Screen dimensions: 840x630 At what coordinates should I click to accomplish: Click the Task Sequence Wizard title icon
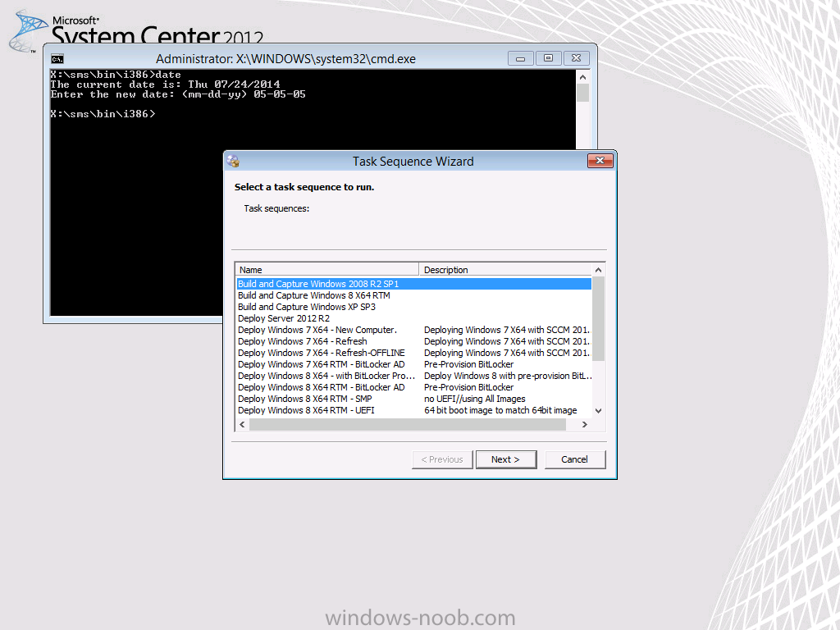pos(233,161)
